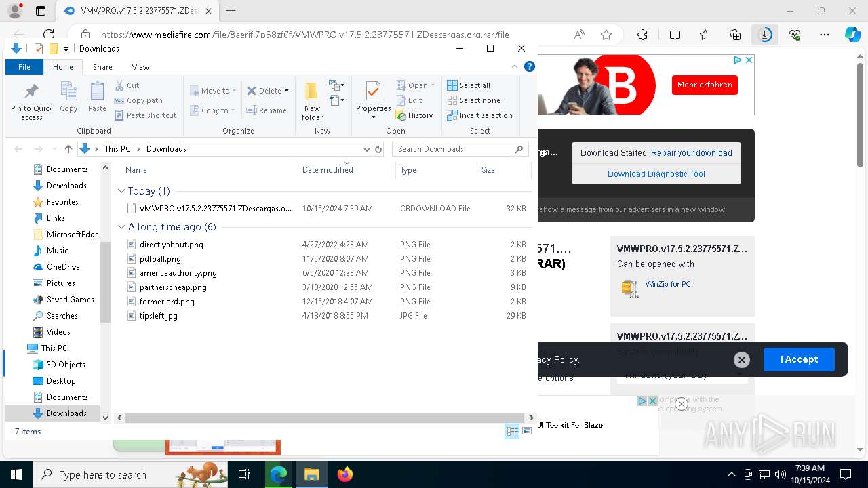868x488 pixels.
Task: Click the Copy icon in Clipboard group
Action: (68, 91)
